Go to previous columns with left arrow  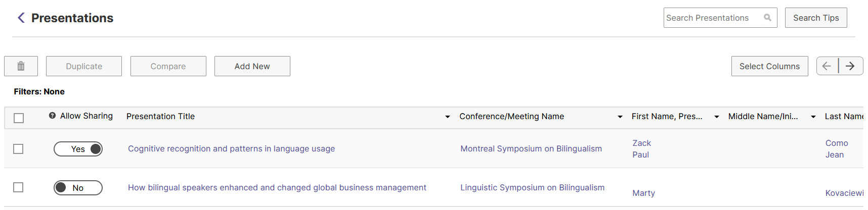click(827, 66)
